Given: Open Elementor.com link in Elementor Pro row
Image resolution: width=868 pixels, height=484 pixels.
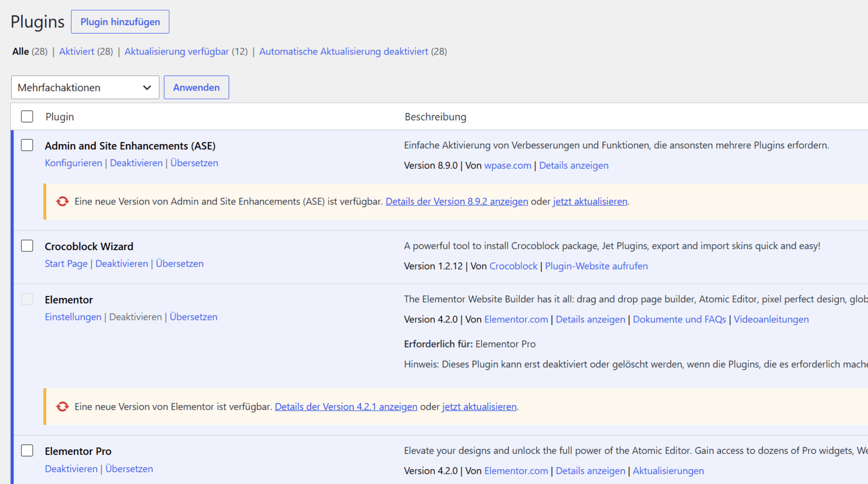Looking at the screenshot, I should (516, 470).
